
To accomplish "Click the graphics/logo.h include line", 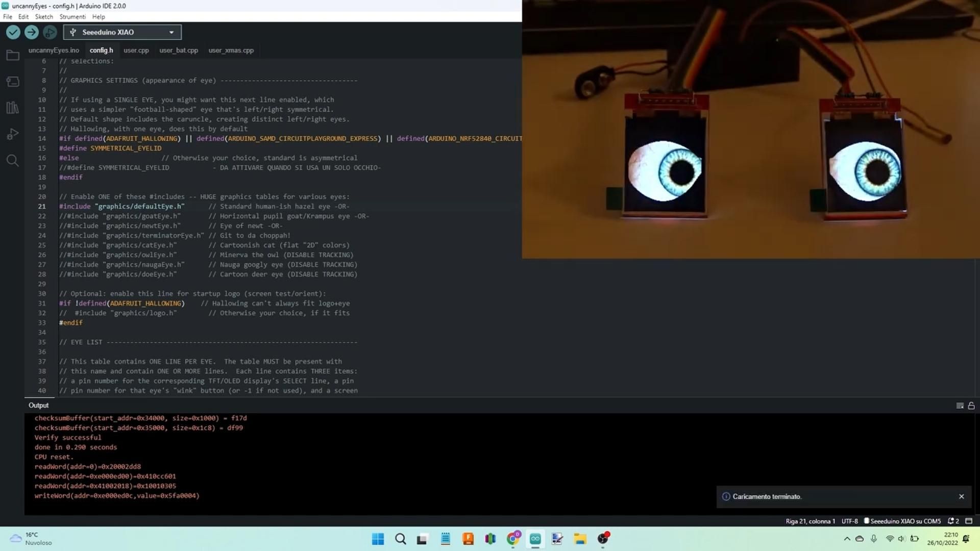I will (204, 313).
